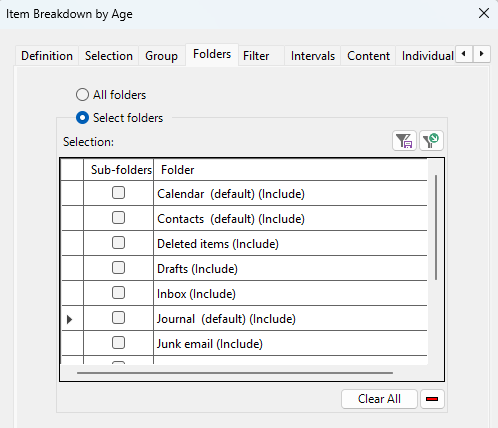Select the Folders tab
Screen dimensions: 498x428
[x=212, y=54]
